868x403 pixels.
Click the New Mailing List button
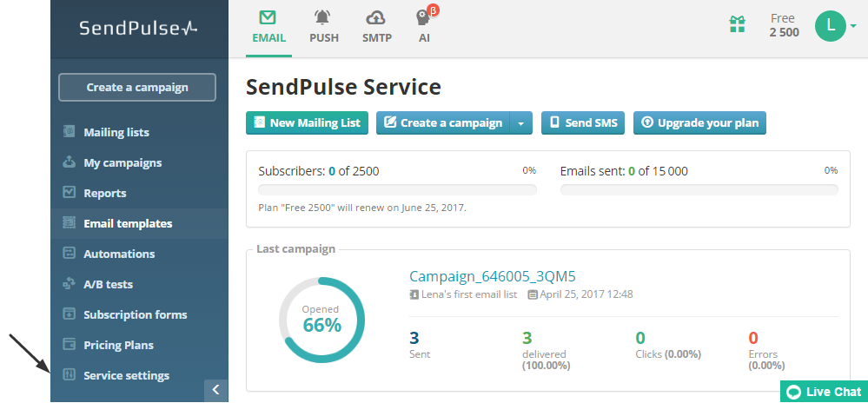(307, 122)
